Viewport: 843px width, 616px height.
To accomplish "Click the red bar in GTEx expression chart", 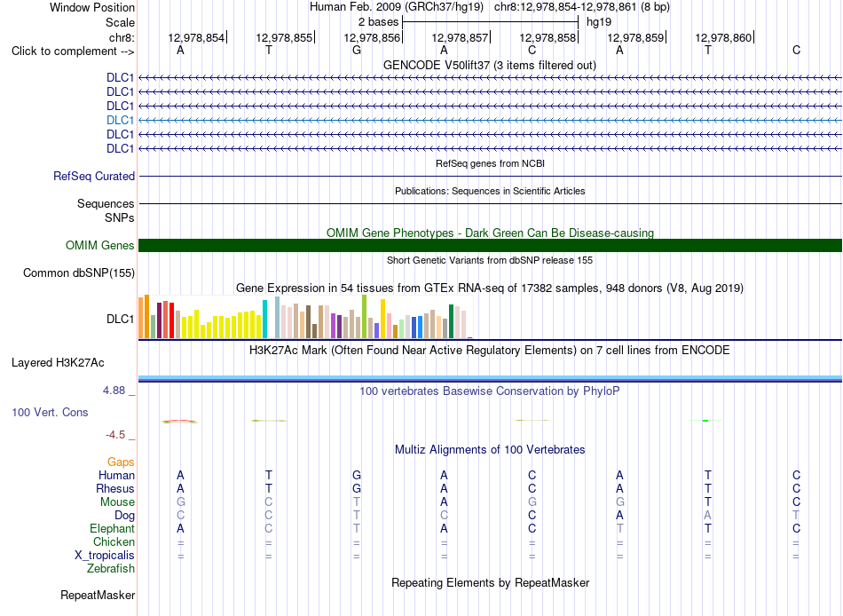I will 171,320.
